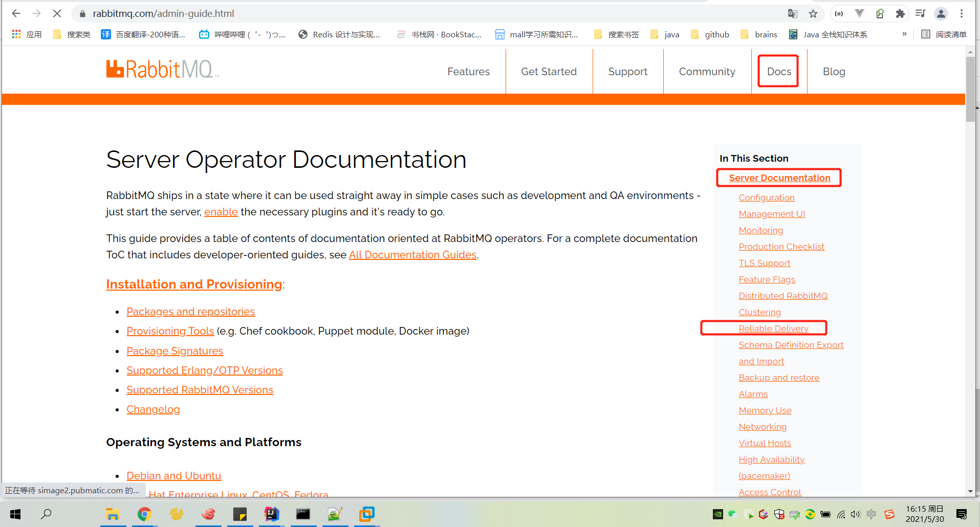Screen dimensions: 980x527
Task: Expand the brains bookmark folder
Action: coord(759,34)
